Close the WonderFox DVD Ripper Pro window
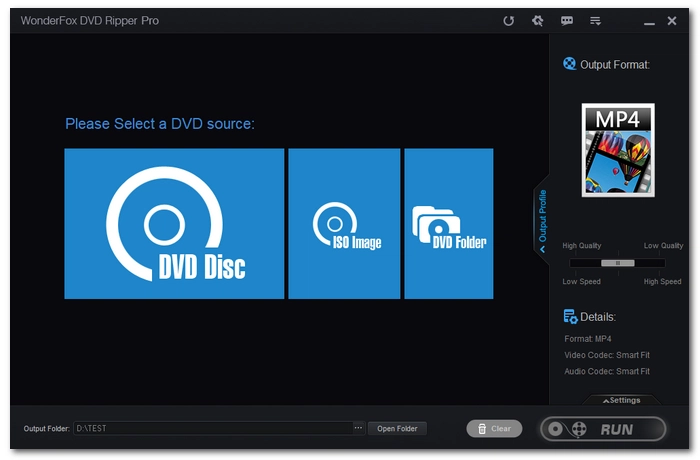 [x=677, y=20]
